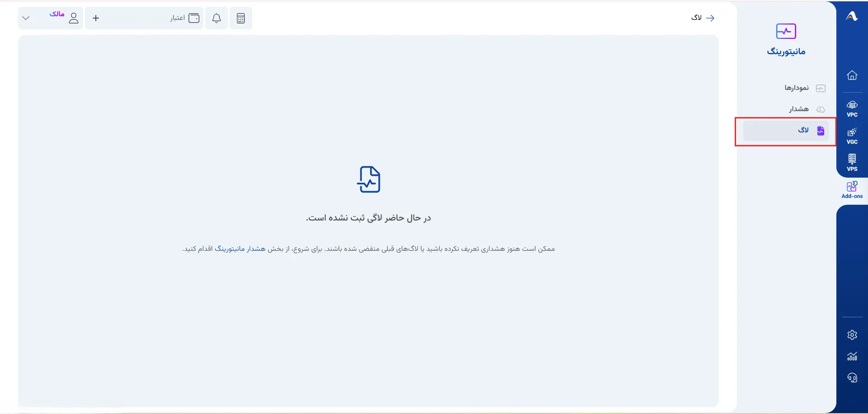The height and width of the screenshot is (414, 868).
Task: Click the 'در حال حاضر لاگی ثبت نشده است' text
Action: (x=368, y=218)
